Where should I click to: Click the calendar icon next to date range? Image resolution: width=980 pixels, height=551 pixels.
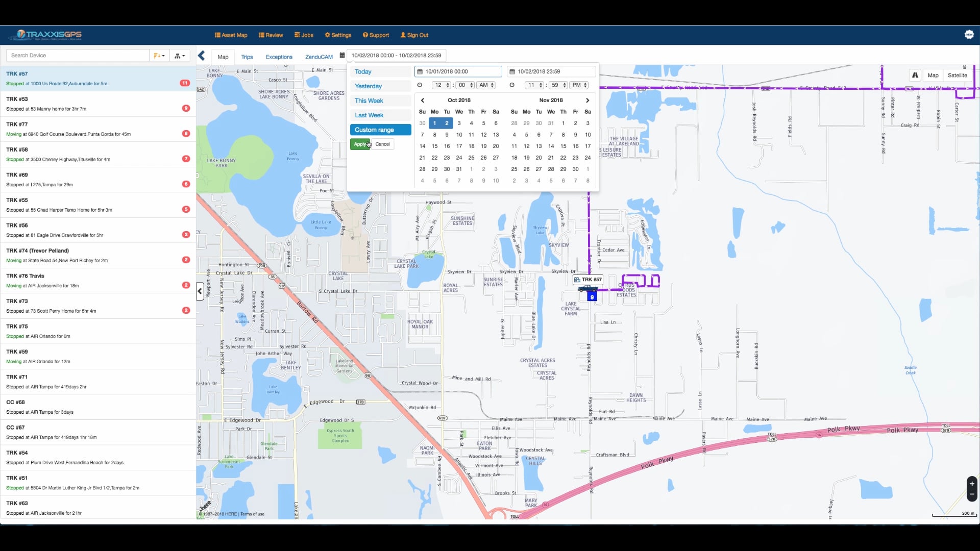point(342,55)
